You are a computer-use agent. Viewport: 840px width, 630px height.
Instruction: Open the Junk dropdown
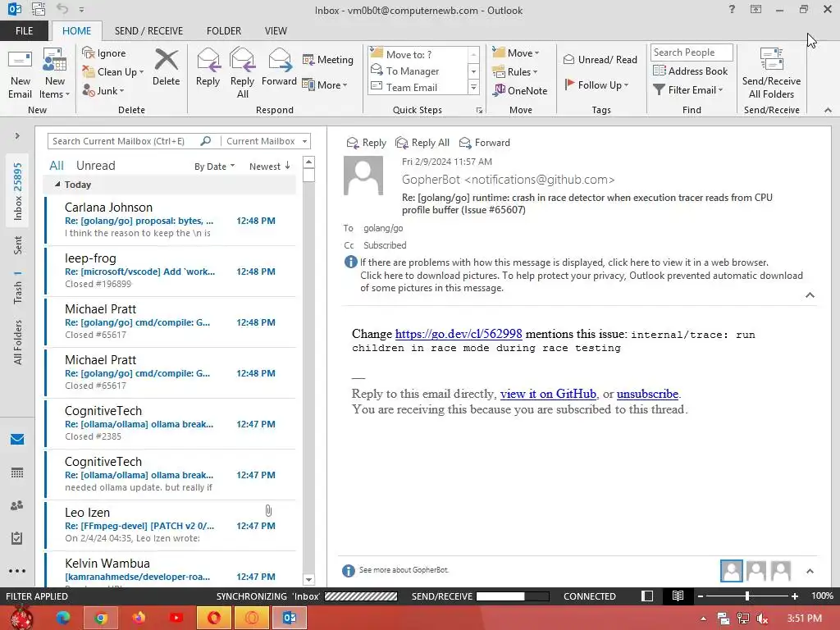[x=103, y=90]
